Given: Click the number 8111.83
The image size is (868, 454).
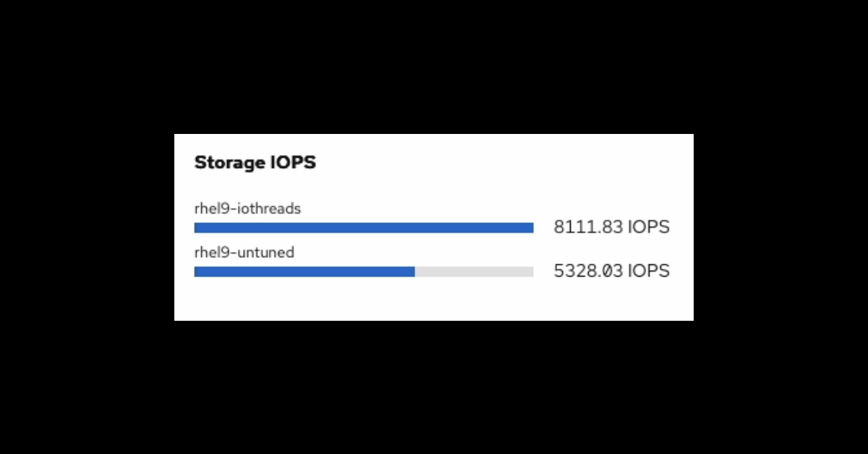Looking at the screenshot, I should click(x=588, y=227).
